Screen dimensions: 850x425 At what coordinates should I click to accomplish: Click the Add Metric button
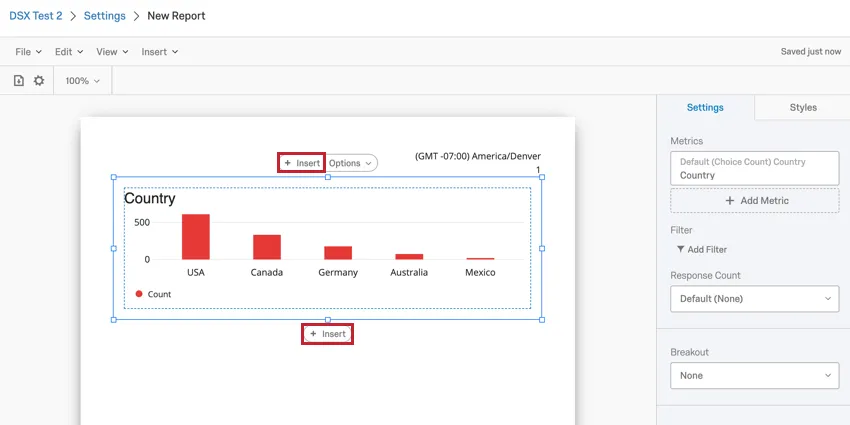pyautogui.click(x=755, y=201)
